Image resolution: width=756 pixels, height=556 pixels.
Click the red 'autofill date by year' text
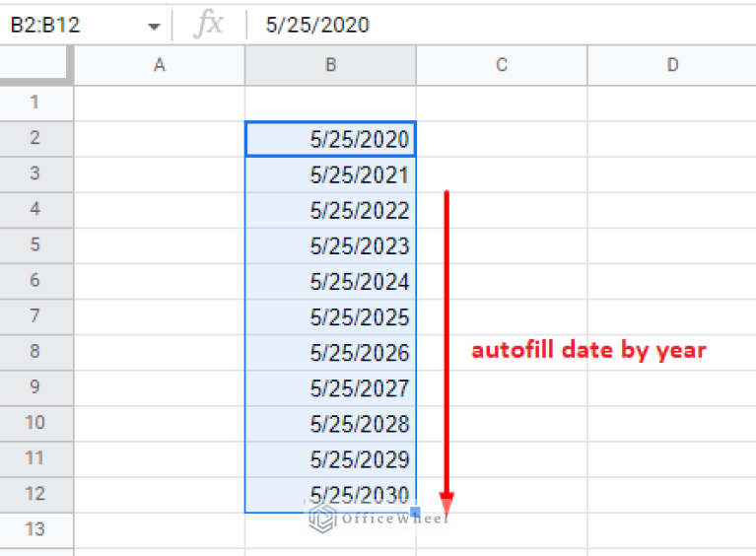coord(588,350)
